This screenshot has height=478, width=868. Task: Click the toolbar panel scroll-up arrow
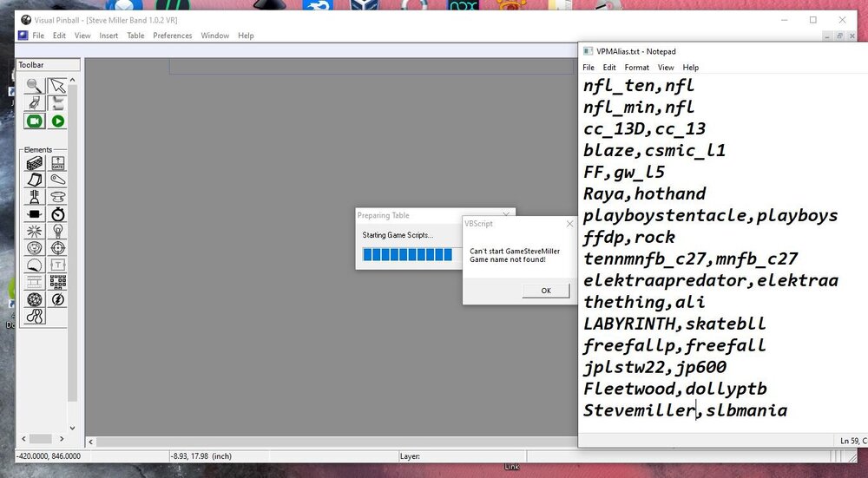73,80
